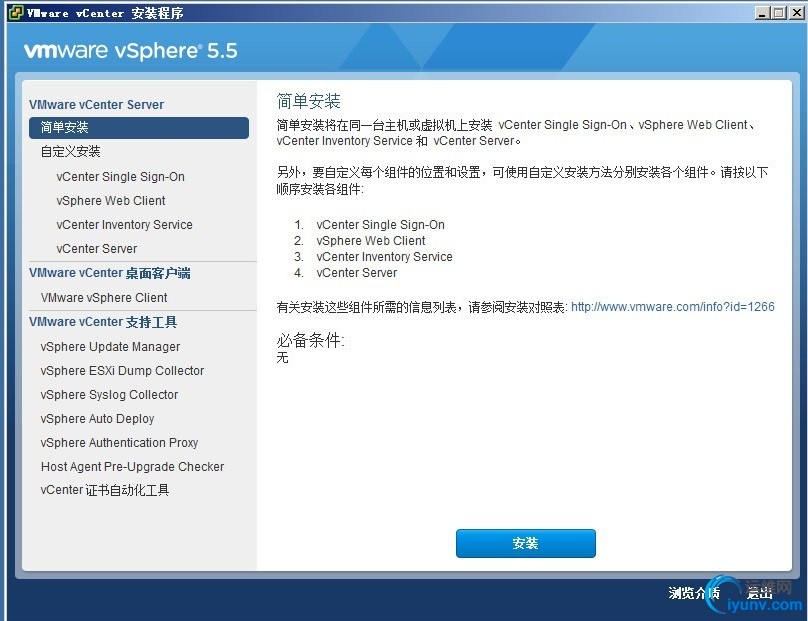Choose vCenter Server in sidebar list
808x621 pixels.
pyautogui.click(x=96, y=249)
